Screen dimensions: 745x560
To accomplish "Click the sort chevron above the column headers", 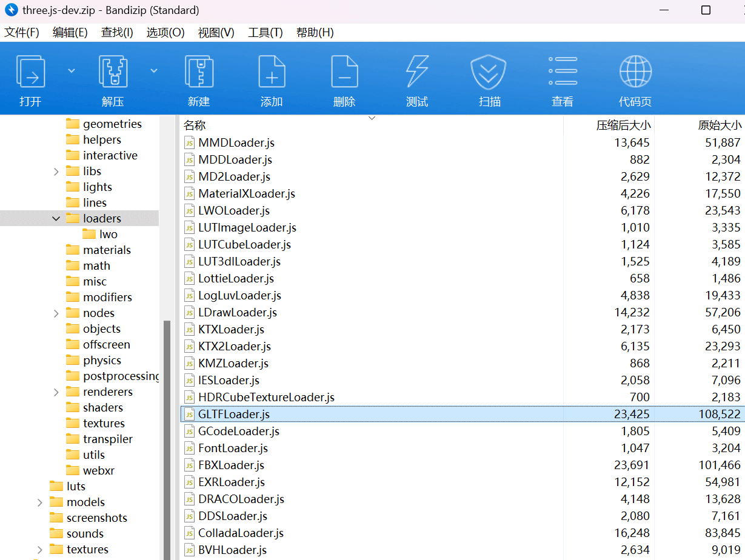I will pos(372,118).
